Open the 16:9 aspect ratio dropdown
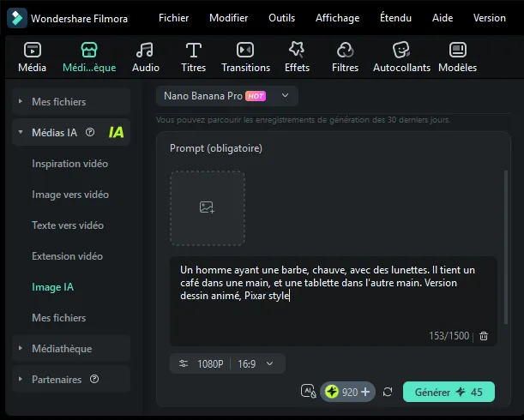 pyautogui.click(x=256, y=363)
